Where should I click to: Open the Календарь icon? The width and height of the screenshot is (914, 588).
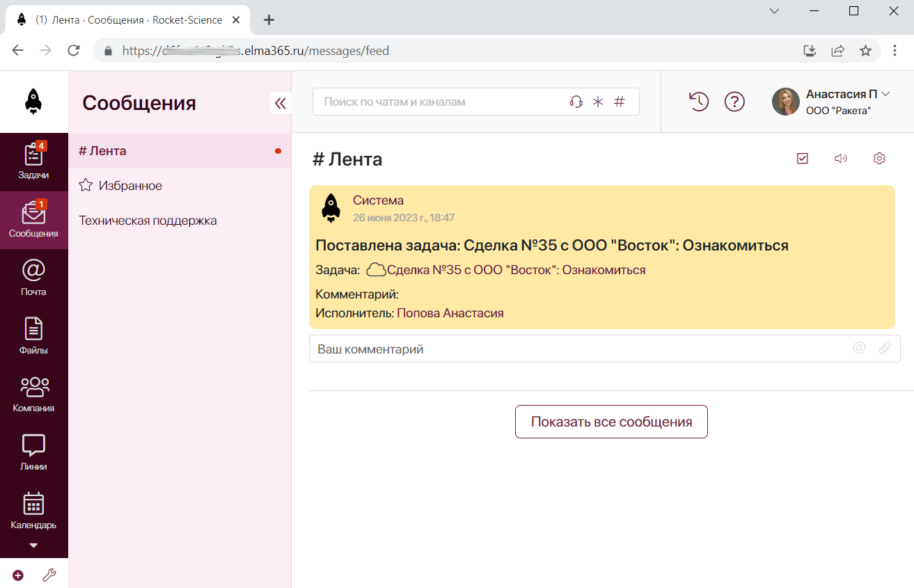click(x=33, y=510)
